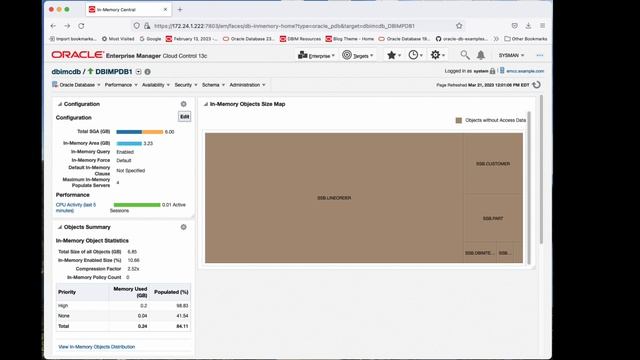Select the SSB.PART block in size map

493,218
